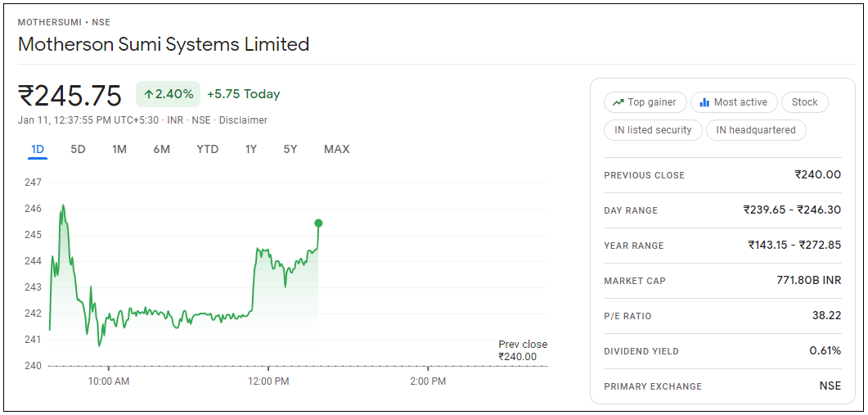Select the MAX time range
The image size is (868, 415).
point(336,149)
